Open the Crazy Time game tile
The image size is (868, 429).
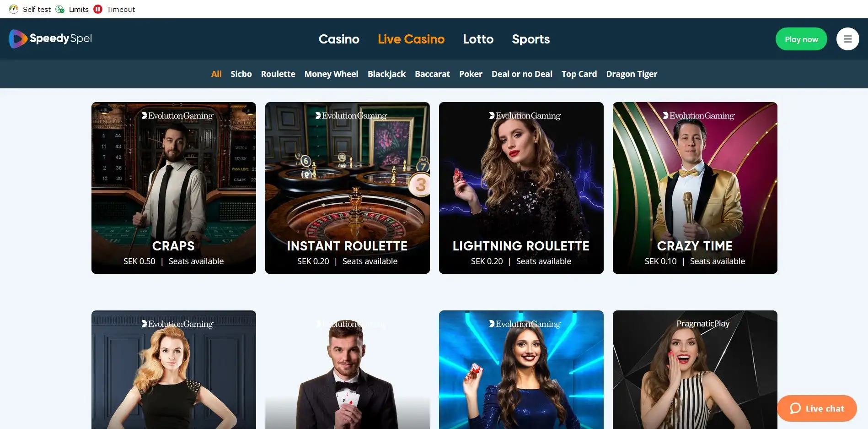tap(695, 188)
